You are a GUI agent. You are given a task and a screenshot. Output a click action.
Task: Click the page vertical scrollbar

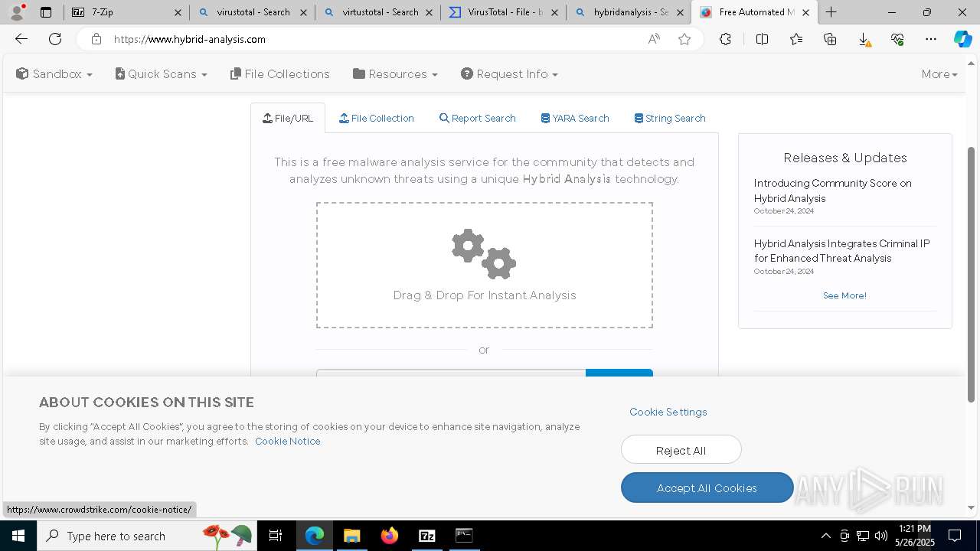972,275
